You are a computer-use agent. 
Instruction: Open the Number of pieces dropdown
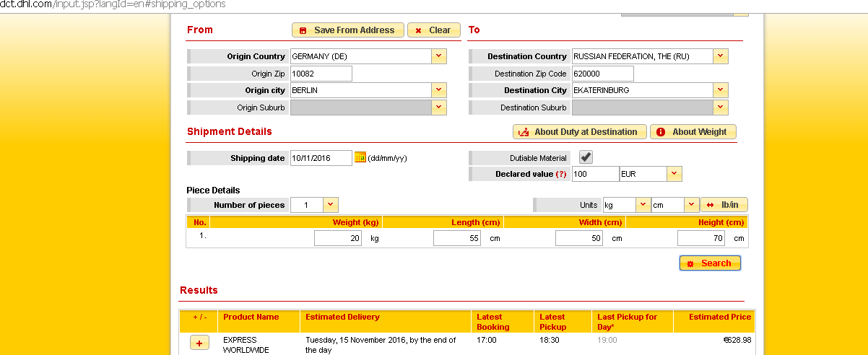point(330,205)
